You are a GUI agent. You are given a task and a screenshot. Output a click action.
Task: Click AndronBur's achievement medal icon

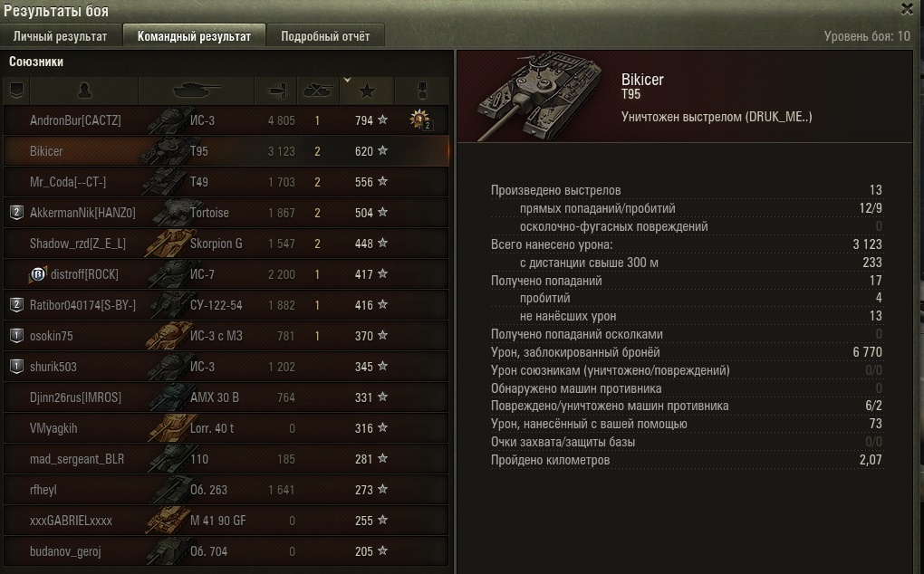click(x=420, y=120)
